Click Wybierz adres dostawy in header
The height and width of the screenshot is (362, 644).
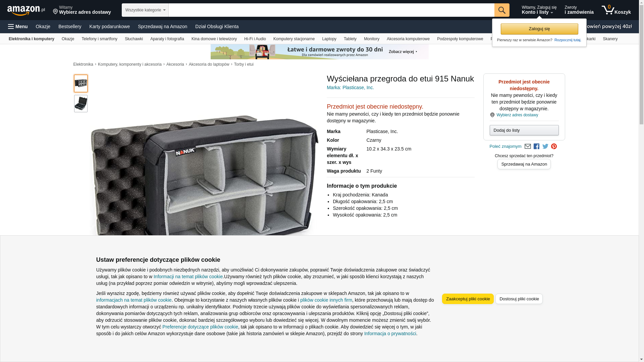coord(82,10)
